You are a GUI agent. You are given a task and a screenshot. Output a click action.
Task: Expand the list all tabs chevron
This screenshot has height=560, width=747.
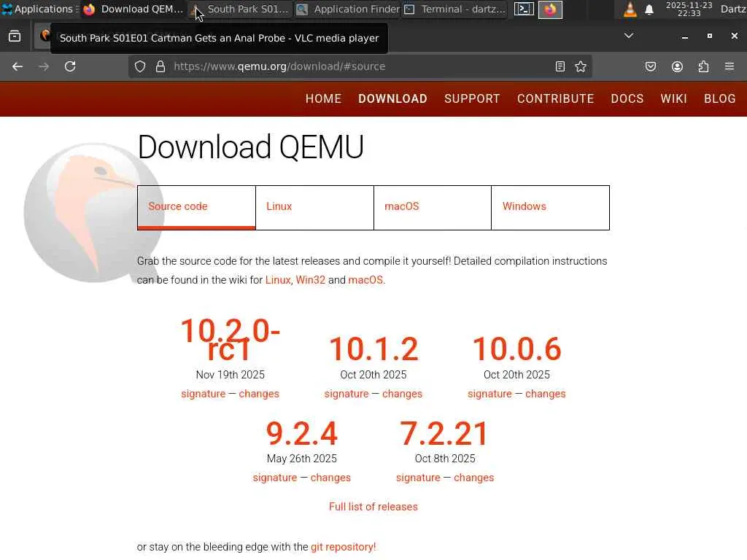(629, 36)
